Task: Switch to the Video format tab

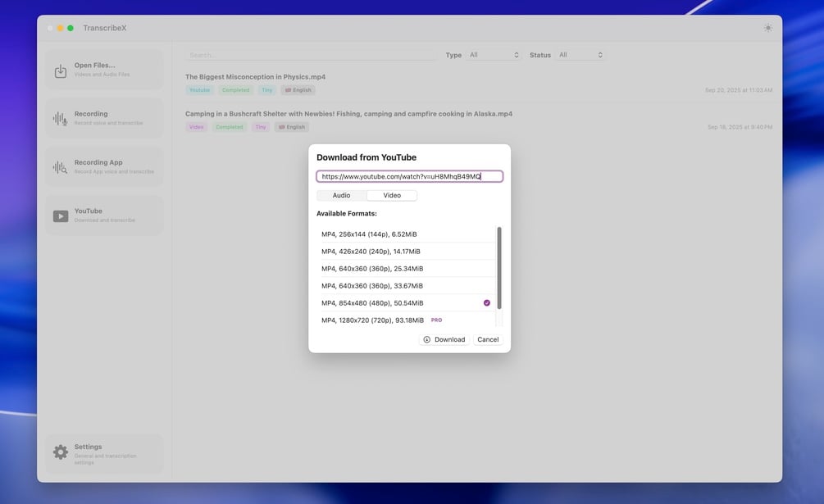Action: point(392,195)
